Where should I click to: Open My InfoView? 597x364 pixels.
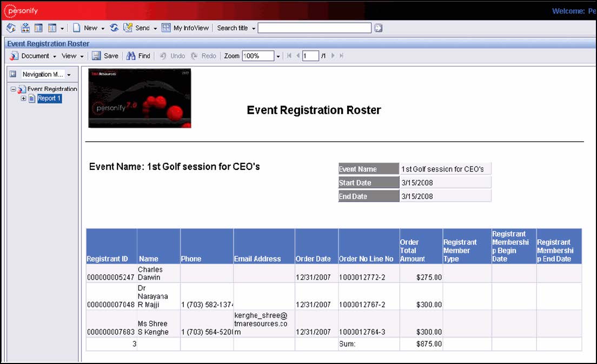tap(186, 28)
